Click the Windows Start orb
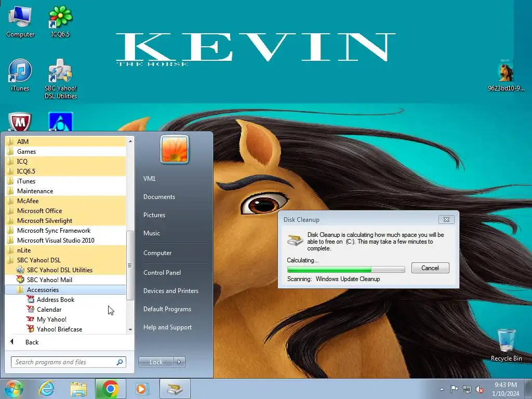The image size is (532, 399). (x=14, y=389)
